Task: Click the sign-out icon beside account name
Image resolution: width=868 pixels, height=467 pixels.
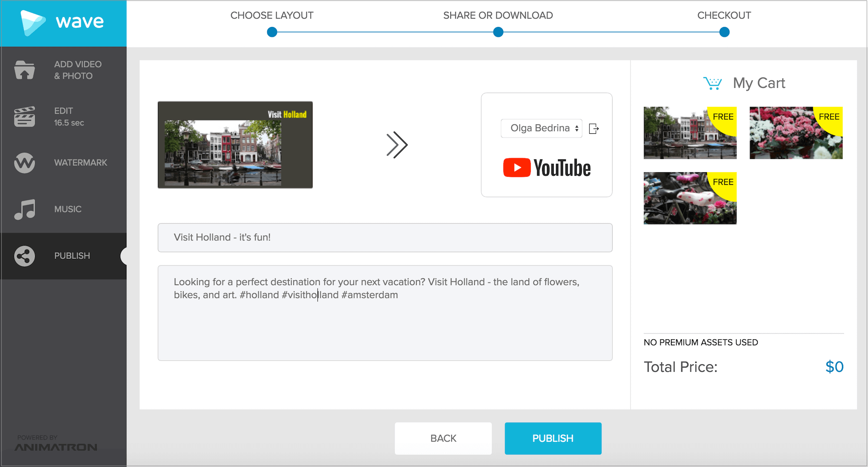Action: coord(594,129)
